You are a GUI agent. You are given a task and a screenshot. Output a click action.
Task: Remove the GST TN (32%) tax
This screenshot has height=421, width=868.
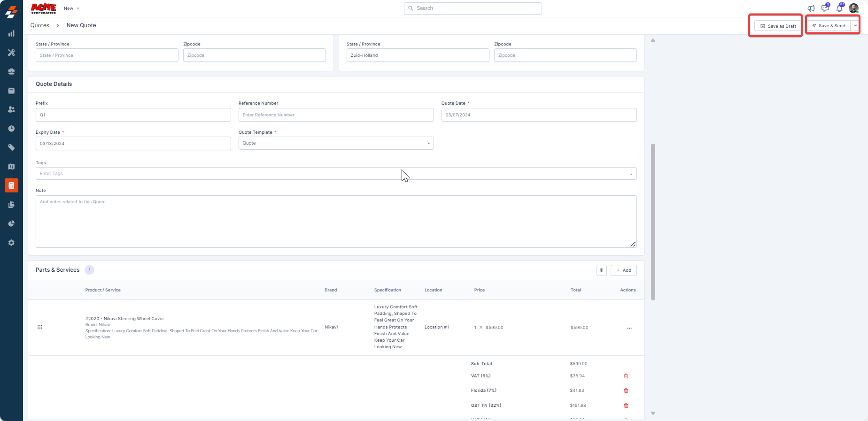point(626,406)
